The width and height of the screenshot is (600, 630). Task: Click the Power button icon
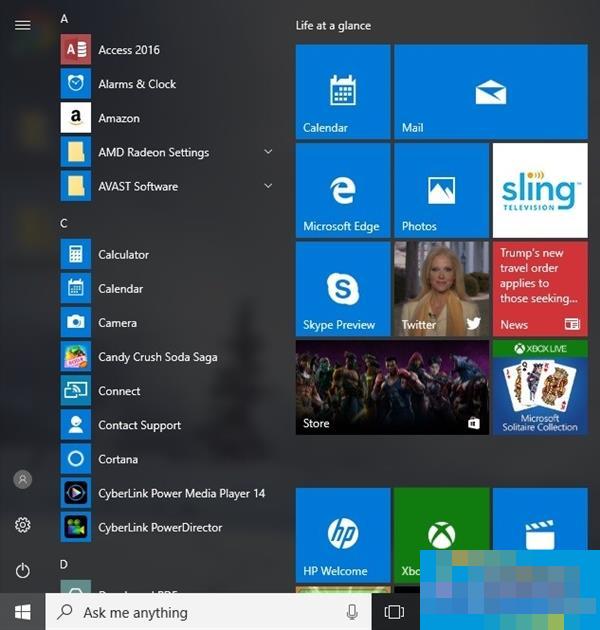pos(23,571)
